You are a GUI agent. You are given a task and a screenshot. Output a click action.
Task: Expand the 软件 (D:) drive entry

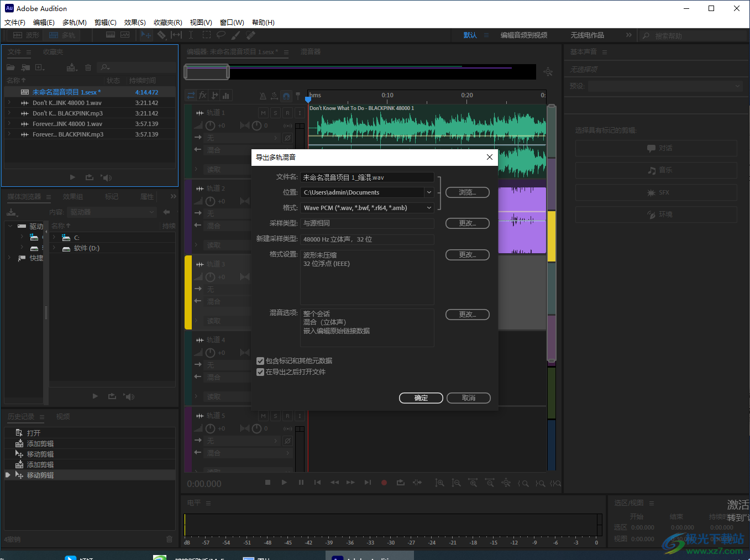point(54,248)
